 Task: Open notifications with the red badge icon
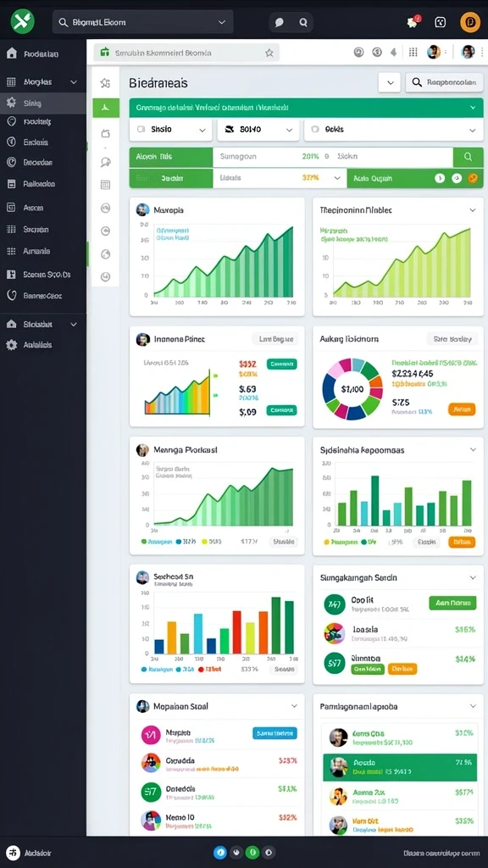tap(413, 22)
